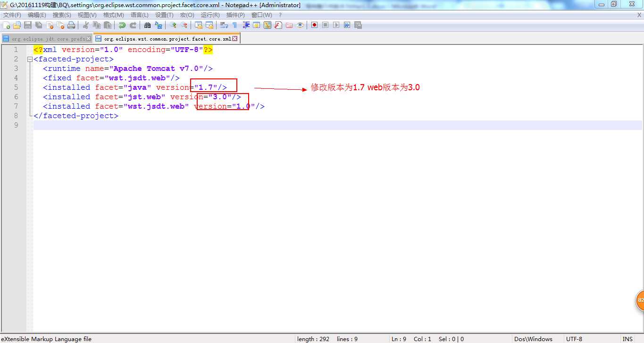Cut selection using the scissors icon

pyautogui.click(x=86, y=25)
